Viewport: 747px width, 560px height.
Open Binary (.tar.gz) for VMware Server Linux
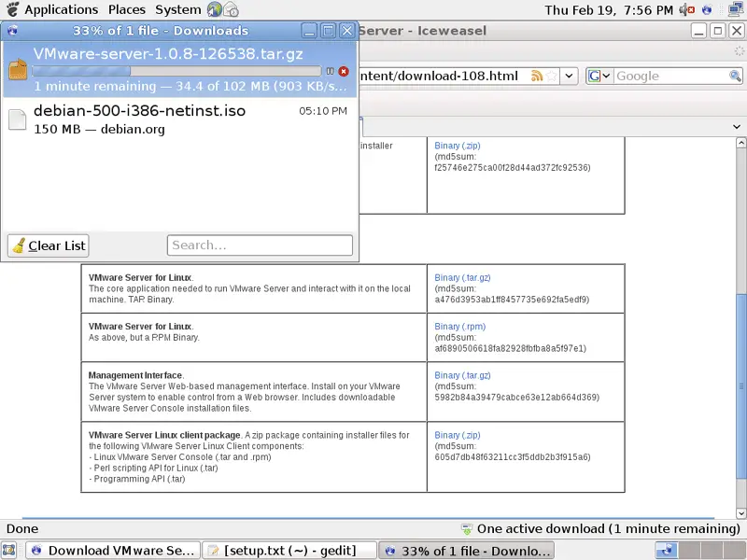tap(462, 277)
